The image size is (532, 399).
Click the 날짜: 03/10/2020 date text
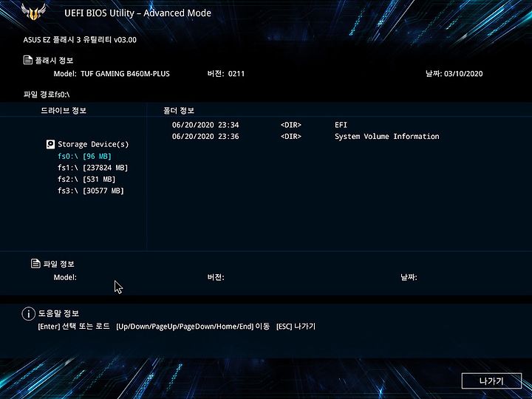coord(454,74)
